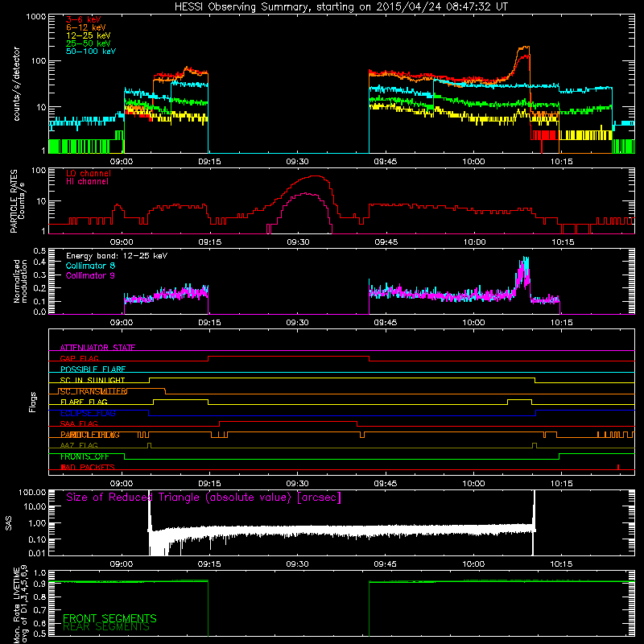Click the cyan "50-100 keV" legend entry

coord(91,52)
